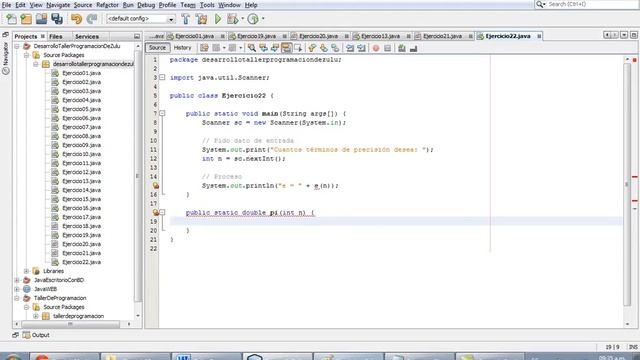Open the Tools menu
The width and height of the screenshot is (640, 360).
[207, 5]
